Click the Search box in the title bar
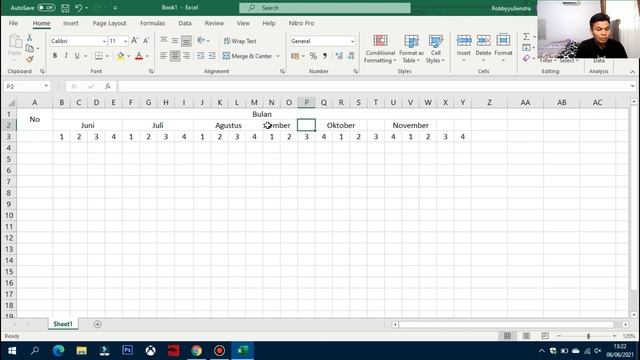Viewport: 640px width, 360px height. [x=325, y=8]
